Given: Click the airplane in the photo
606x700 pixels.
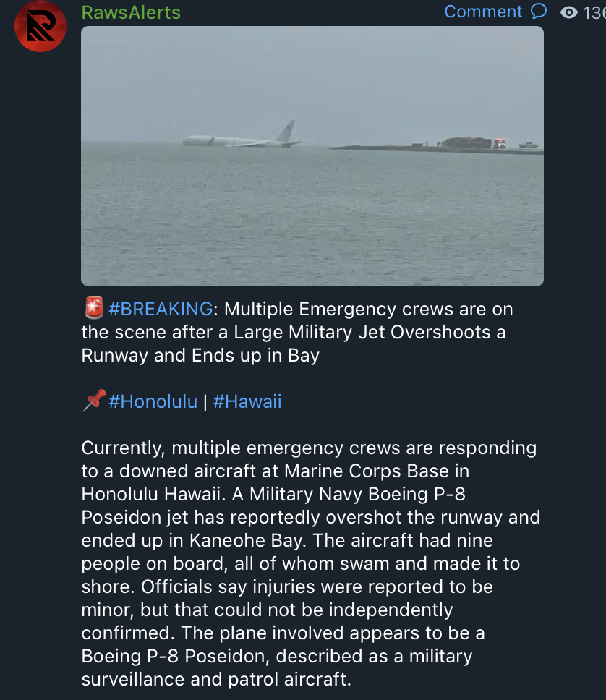Looking at the screenshot, I should 242,136.
